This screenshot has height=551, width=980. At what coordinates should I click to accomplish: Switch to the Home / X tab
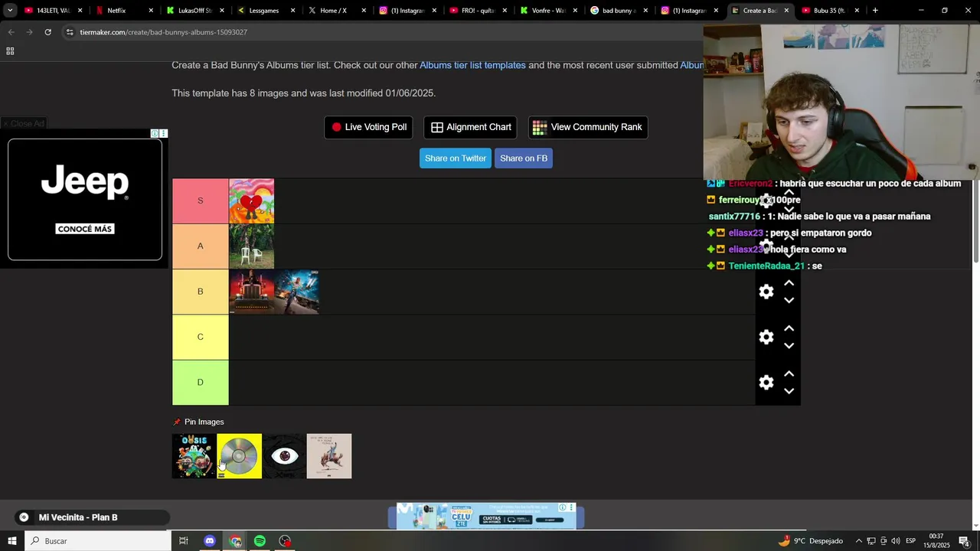(336, 11)
